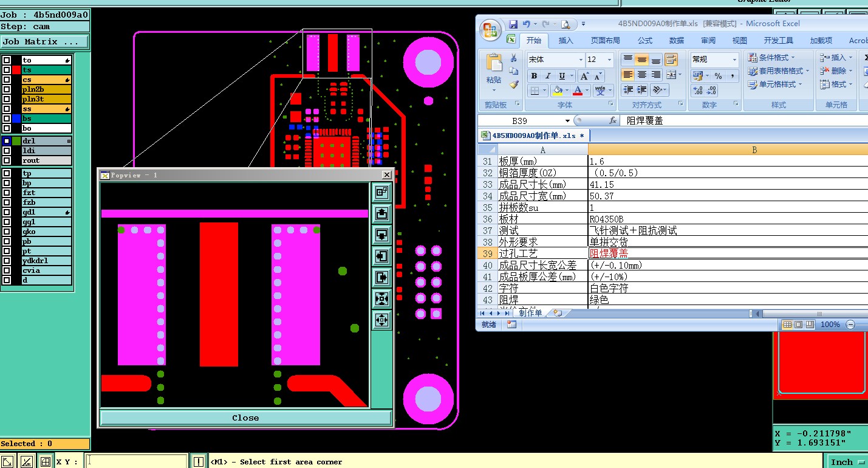Image resolution: width=868 pixels, height=468 pixels.
Task: Undo the last action in Excel
Action: point(527,24)
